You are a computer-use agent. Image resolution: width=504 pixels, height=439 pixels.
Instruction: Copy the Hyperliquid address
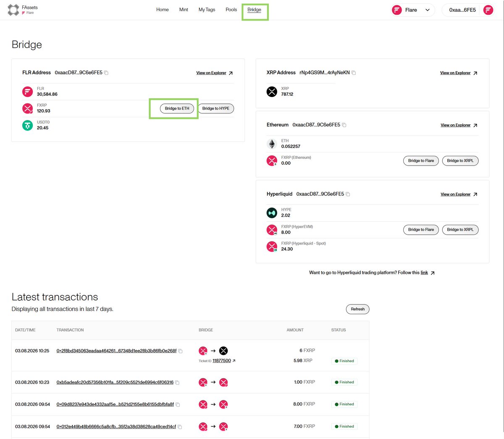(x=348, y=194)
